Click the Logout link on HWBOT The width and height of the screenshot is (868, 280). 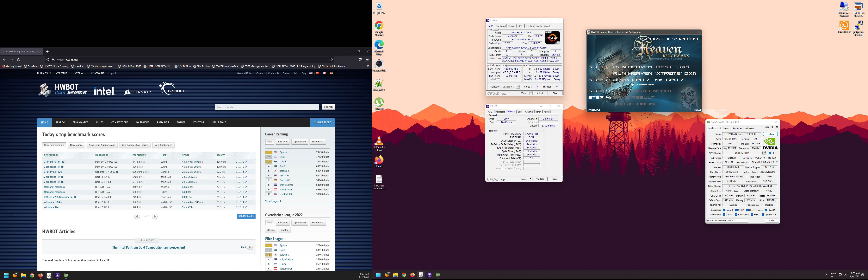point(112,73)
